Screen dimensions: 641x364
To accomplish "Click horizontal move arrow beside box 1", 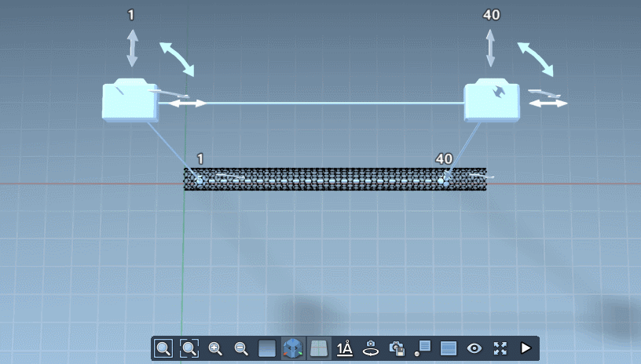I will click(188, 104).
